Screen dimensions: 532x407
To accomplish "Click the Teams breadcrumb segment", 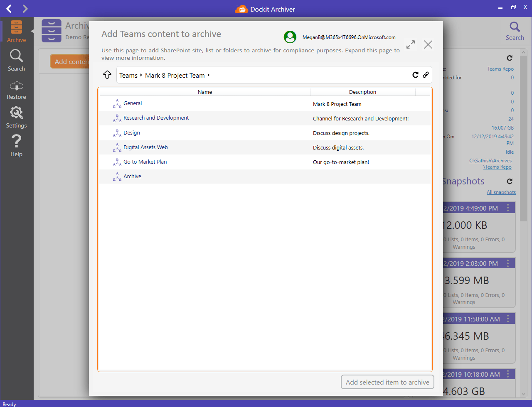I will tap(128, 75).
